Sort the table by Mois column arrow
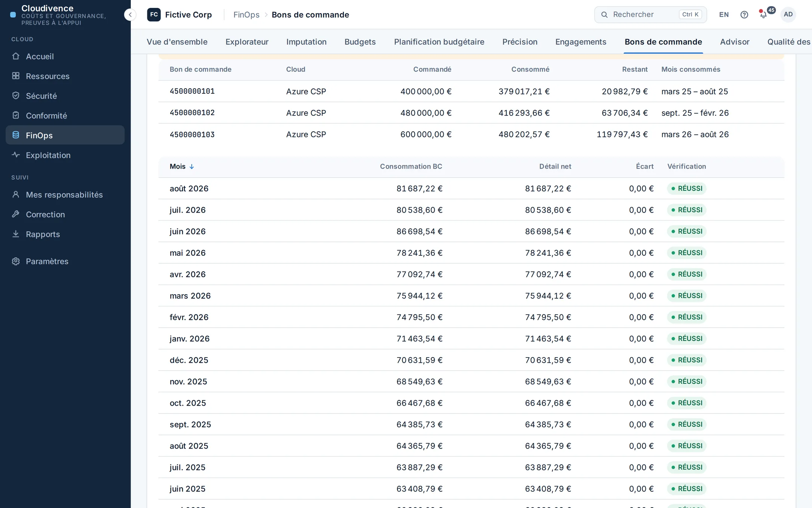 point(192,167)
